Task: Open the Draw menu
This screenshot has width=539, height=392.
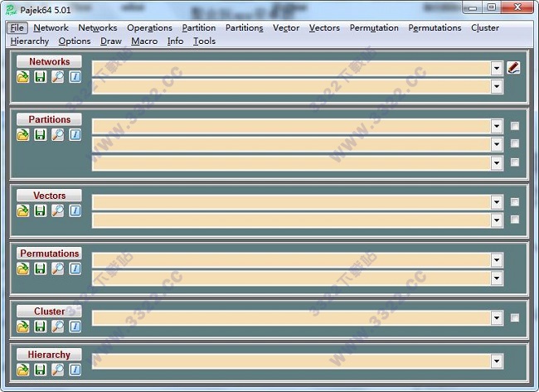Action: [110, 41]
